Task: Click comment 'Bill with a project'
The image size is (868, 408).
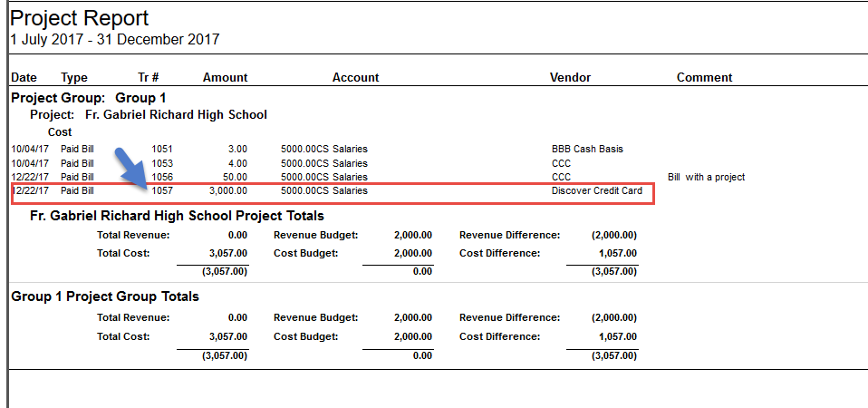Action: [x=707, y=177]
